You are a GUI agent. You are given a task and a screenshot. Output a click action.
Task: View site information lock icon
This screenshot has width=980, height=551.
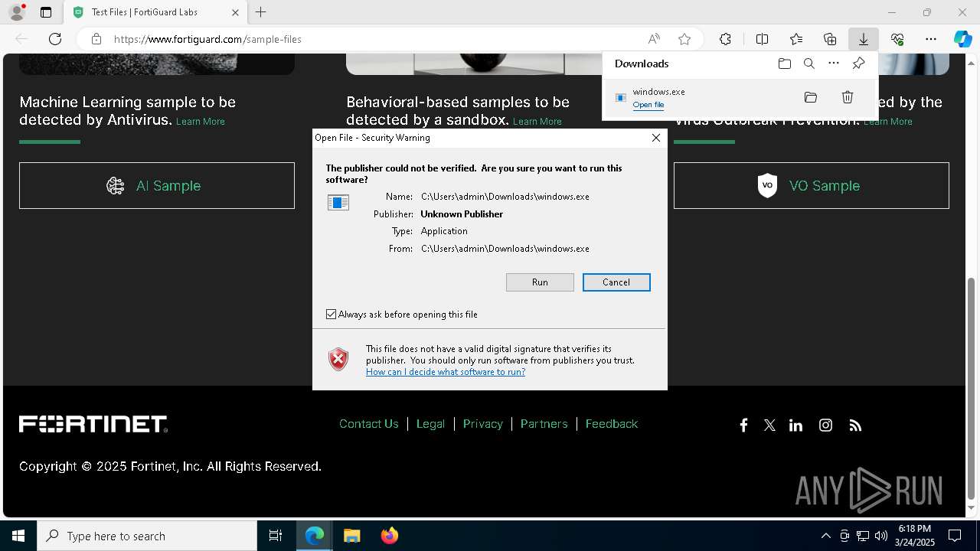(x=96, y=39)
